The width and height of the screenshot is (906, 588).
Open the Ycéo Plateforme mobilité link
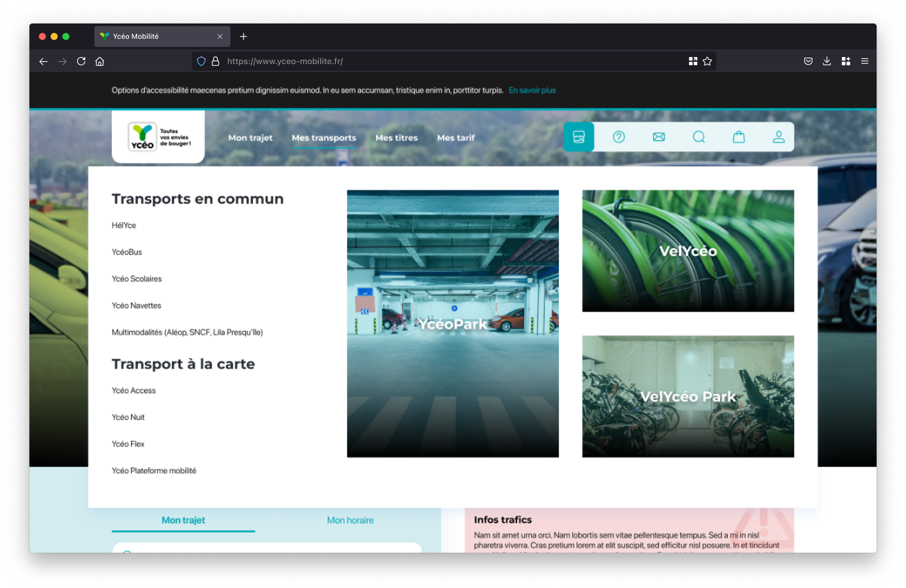(x=154, y=471)
